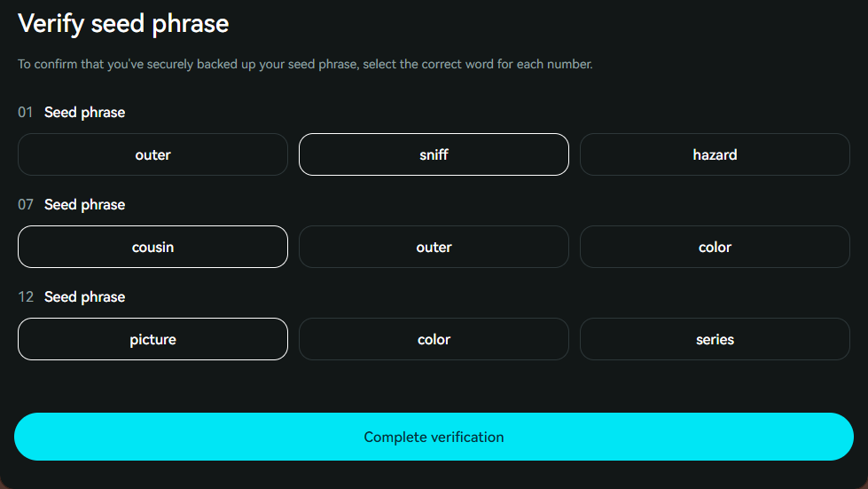Toggle the highlighted option in row 07
Screen dimensions: 868x489
[x=152, y=247]
